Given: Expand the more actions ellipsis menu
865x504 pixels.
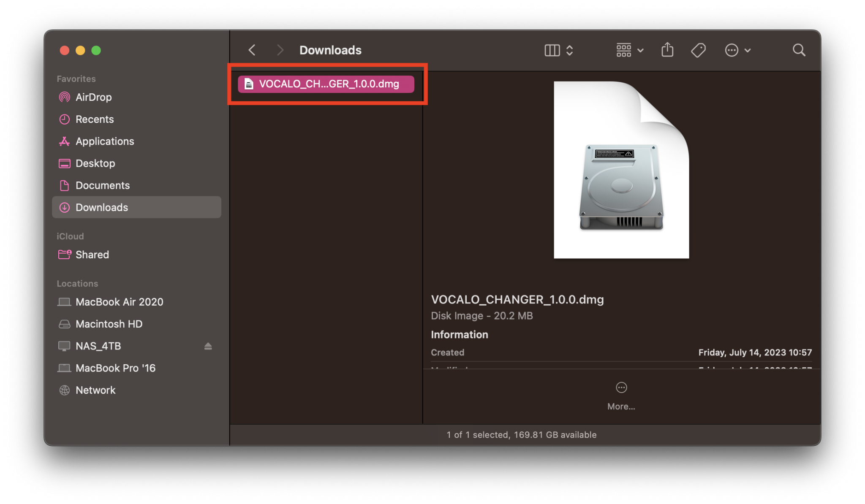Looking at the screenshot, I should (x=737, y=50).
